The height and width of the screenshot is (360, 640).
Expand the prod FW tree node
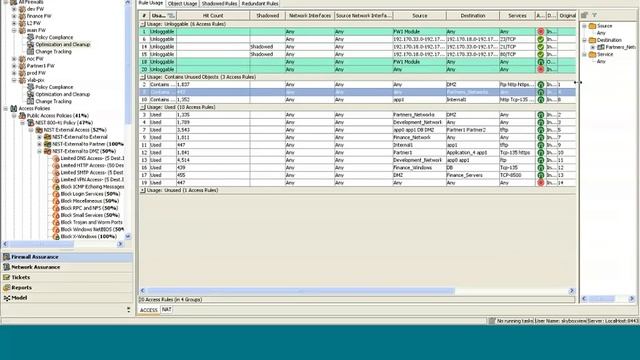coord(14,73)
